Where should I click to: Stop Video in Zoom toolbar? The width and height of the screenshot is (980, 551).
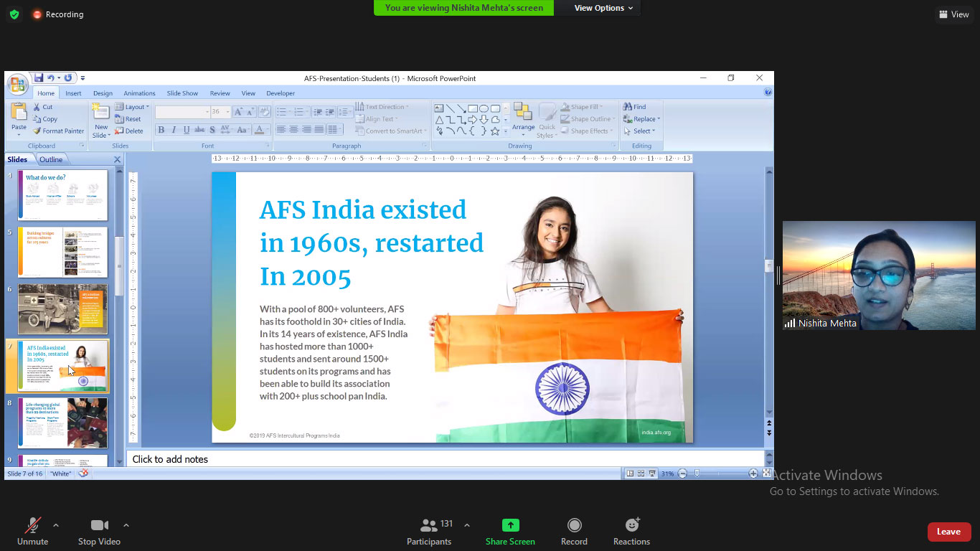click(99, 532)
